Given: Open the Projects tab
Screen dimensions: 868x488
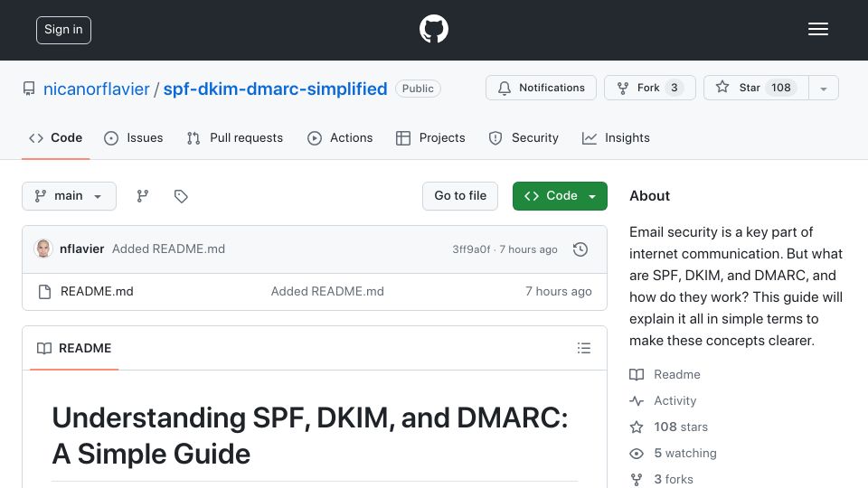Looking at the screenshot, I should click(x=430, y=137).
